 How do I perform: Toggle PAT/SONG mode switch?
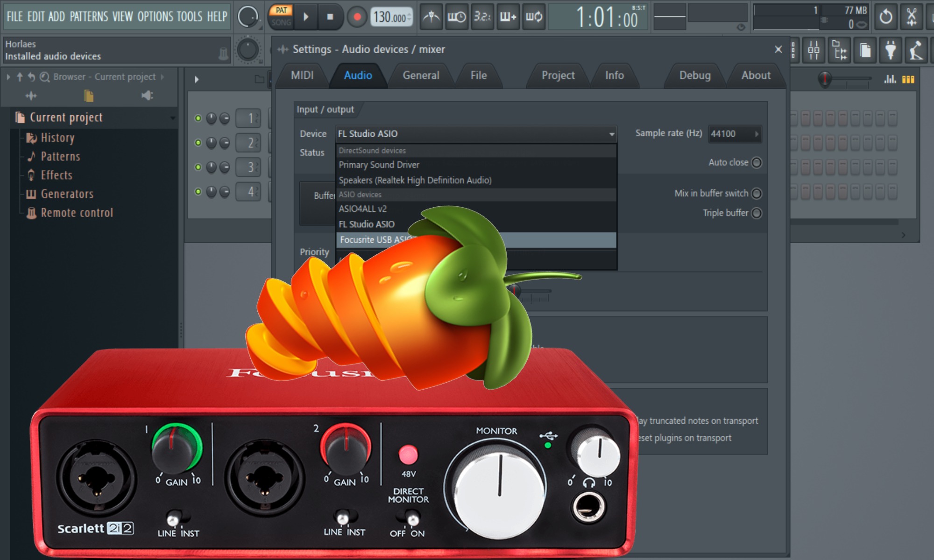(x=281, y=16)
